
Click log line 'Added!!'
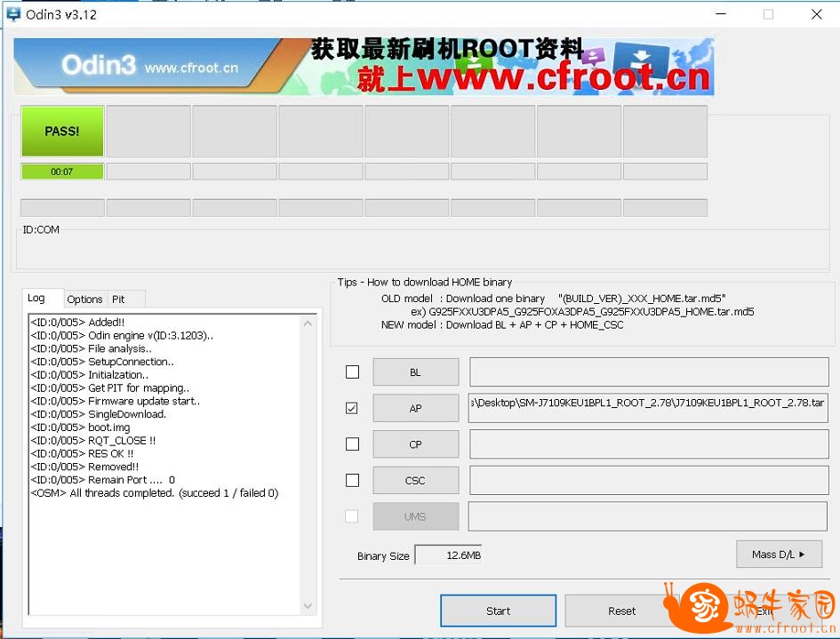(x=77, y=323)
